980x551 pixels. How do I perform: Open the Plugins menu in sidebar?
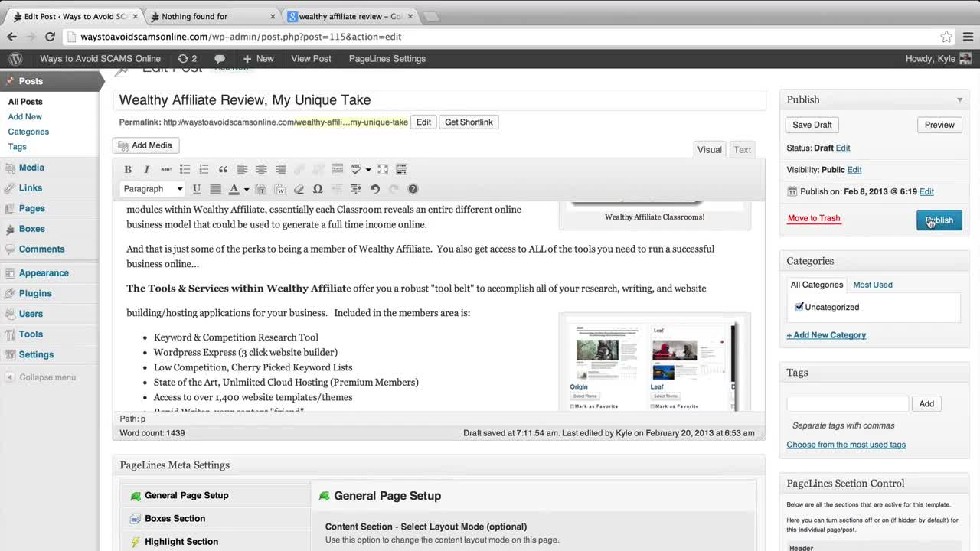(x=35, y=293)
